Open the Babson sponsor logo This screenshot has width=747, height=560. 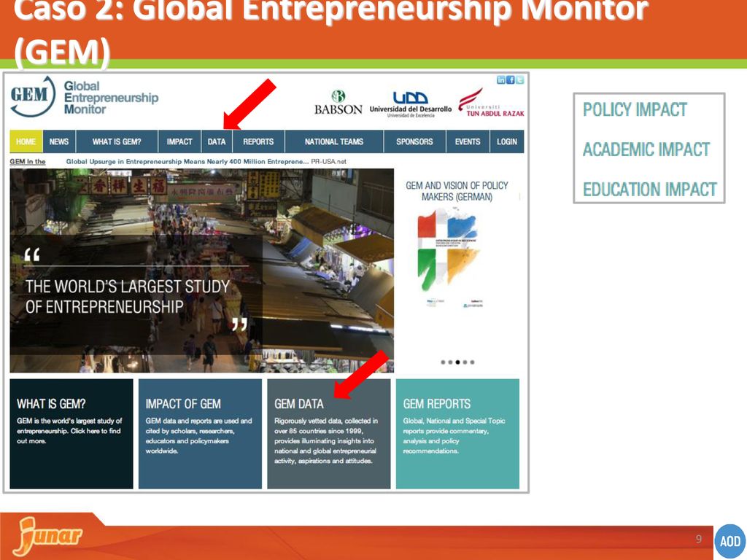[x=338, y=102]
